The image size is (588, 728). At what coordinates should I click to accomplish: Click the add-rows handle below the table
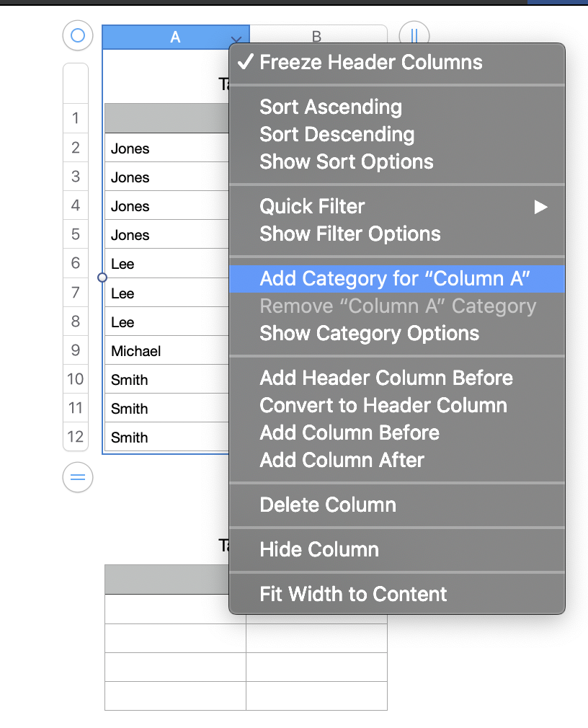(78, 477)
